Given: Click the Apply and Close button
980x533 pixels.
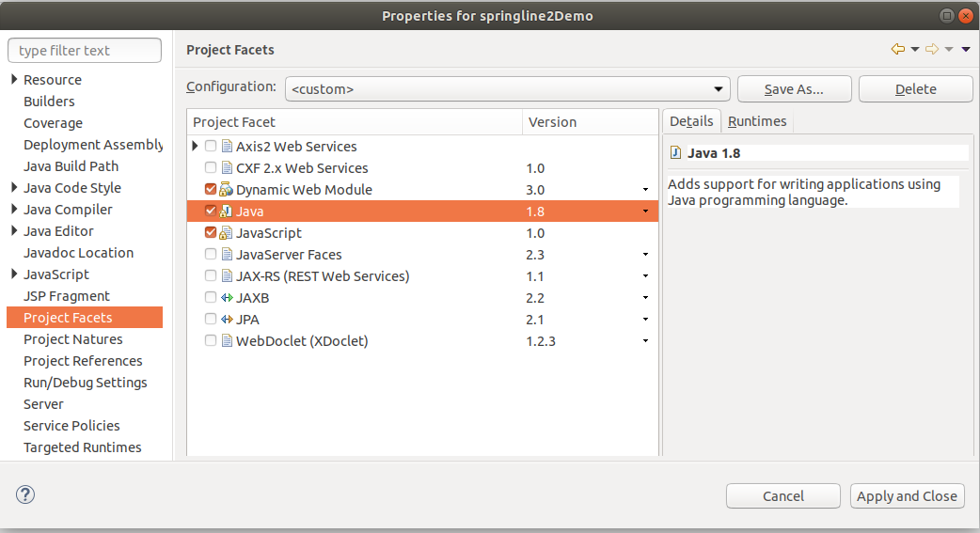Looking at the screenshot, I should [907, 496].
